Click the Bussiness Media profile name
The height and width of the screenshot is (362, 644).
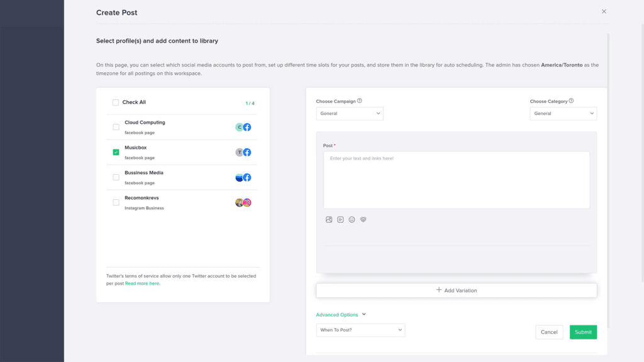144,173
